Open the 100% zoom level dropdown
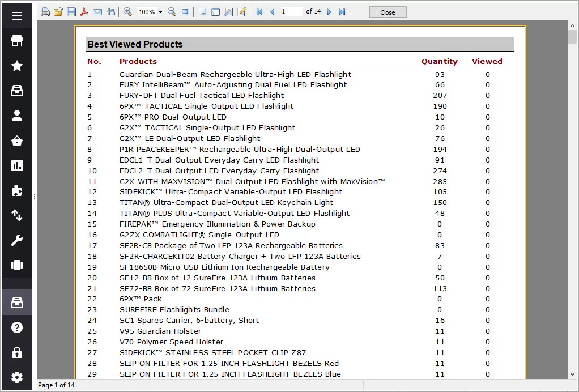This screenshot has width=579, height=392. 161,12
